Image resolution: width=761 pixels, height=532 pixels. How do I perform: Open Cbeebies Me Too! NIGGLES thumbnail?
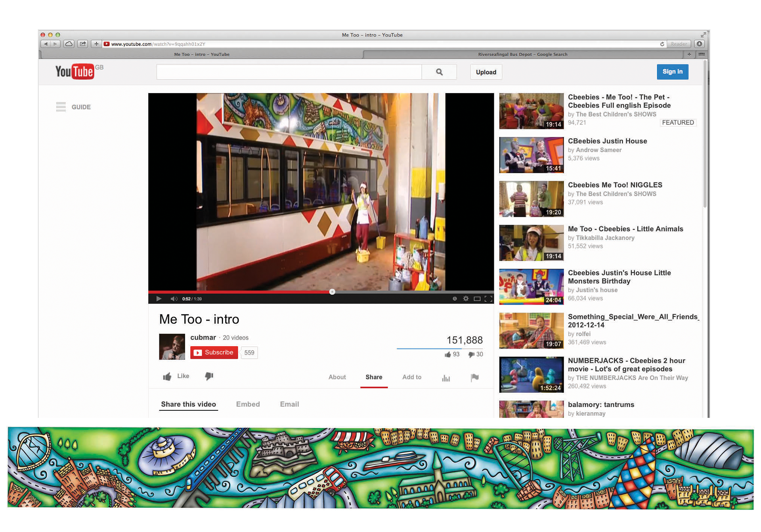click(x=532, y=199)
